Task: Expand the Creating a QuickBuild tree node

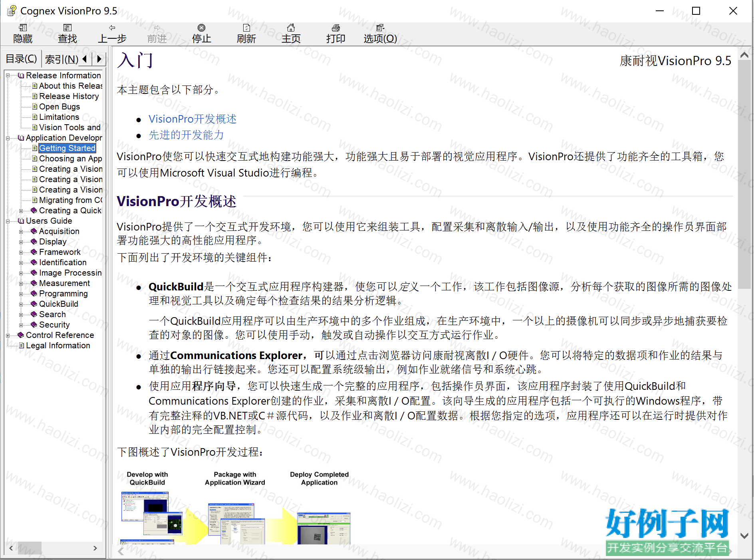Action: pos(21,211)
